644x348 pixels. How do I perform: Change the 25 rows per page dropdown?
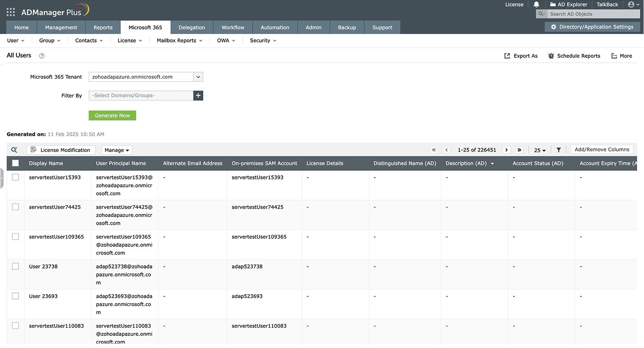(540, 150)
